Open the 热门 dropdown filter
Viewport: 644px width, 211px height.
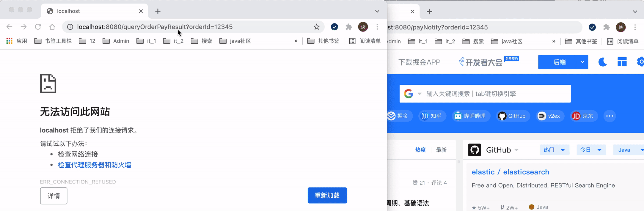555,150
